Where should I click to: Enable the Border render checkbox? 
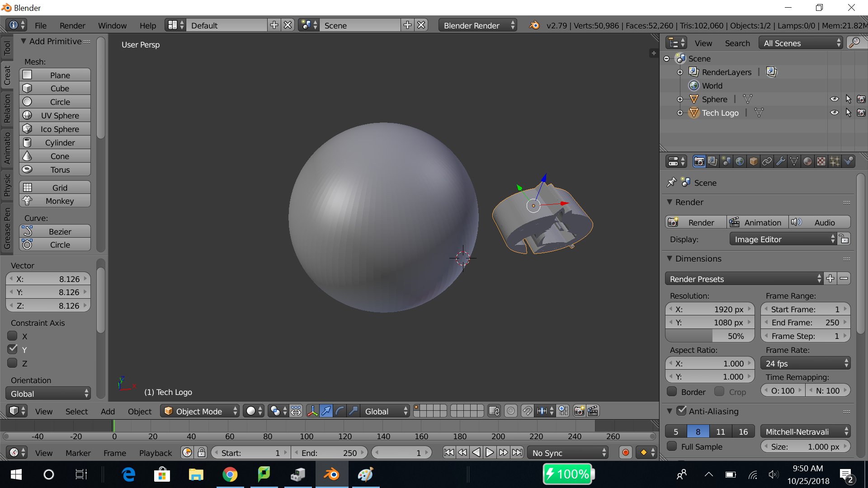click(x=672, y=392)
